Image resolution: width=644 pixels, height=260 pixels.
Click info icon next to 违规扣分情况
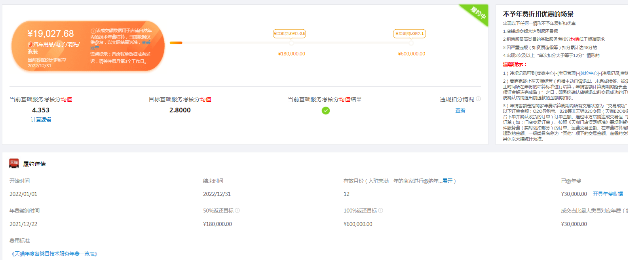(x=478, y=99)
